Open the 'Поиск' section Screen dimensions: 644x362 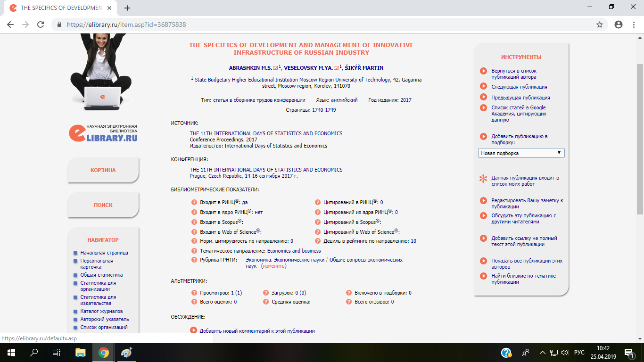[x=103, y=205]
